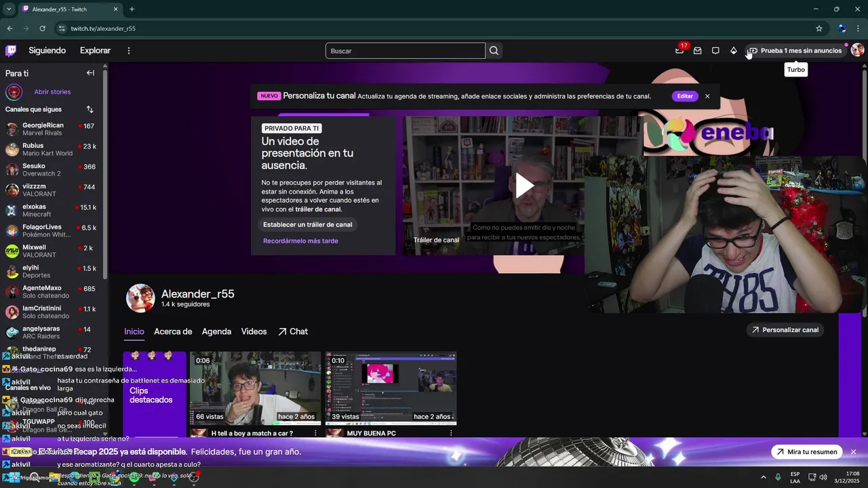Dismiss the Personaliza tu canal banner
The width and height of the screenshot is (868, 488).
pos(707,96)
